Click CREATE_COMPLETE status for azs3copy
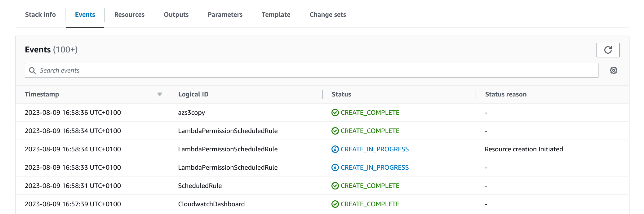 [370, 113]
